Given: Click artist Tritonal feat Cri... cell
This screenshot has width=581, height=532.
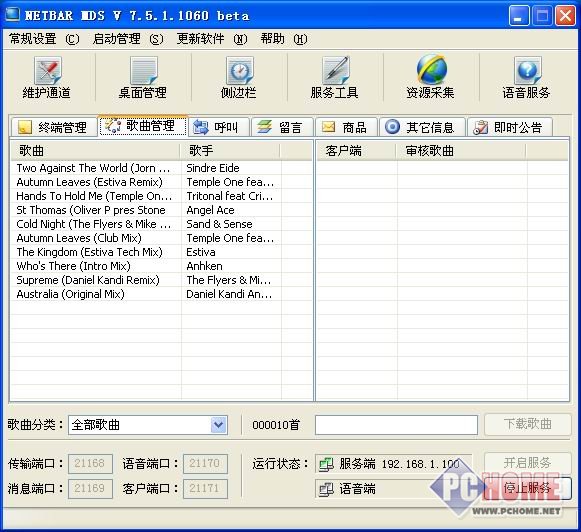Looking at the screenshot, I should click(230, 196).
